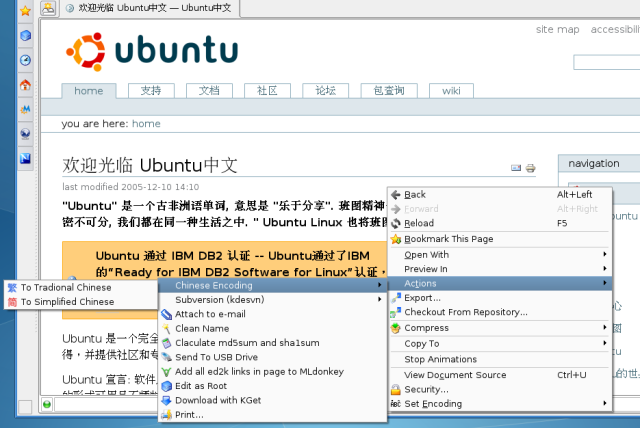This screenshot has height=428, width=640.
Task: Click the IBM DB2 certification headline link
Action: (x=240, y=264)
